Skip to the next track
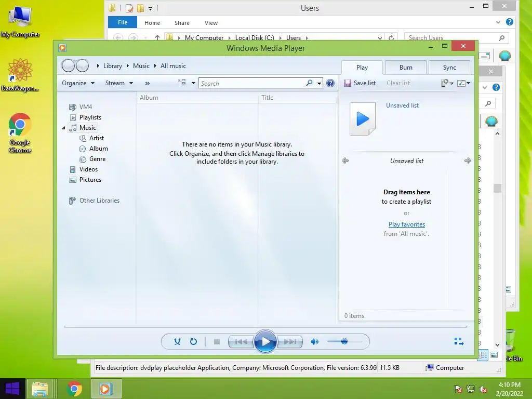532x399 pixels. (x=290, y=342)
